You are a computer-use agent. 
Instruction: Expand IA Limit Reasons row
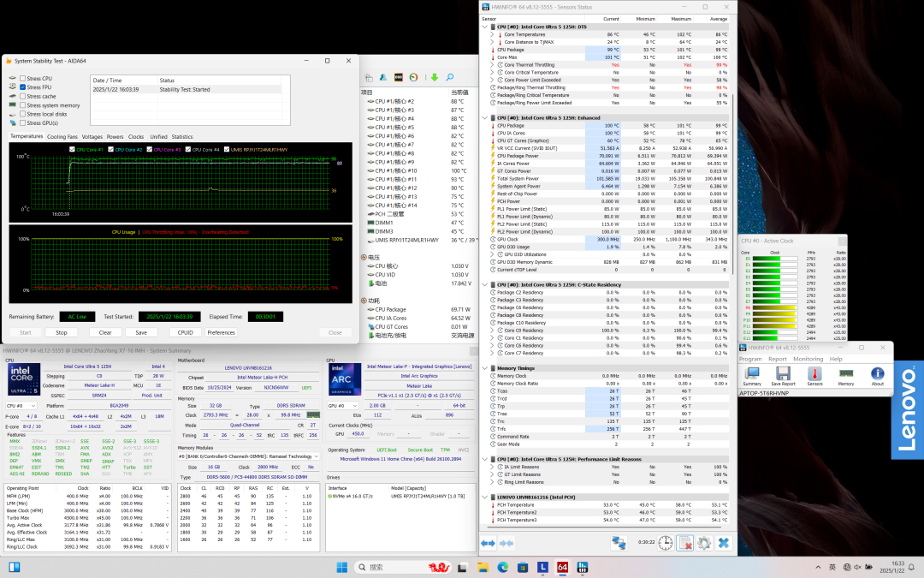492,467
